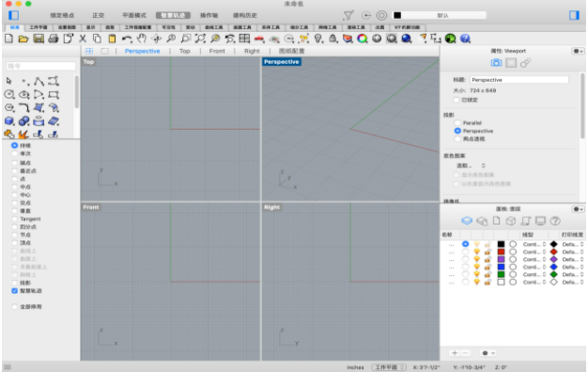Select the Box solid tool icon

pos(9,121)
